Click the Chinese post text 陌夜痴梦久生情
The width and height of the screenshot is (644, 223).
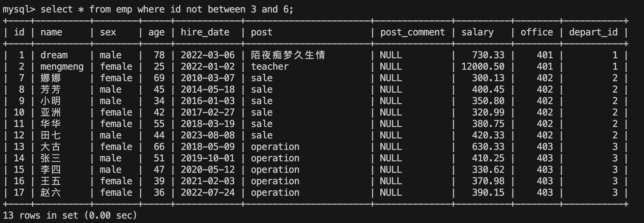click(x=288, y=55)
